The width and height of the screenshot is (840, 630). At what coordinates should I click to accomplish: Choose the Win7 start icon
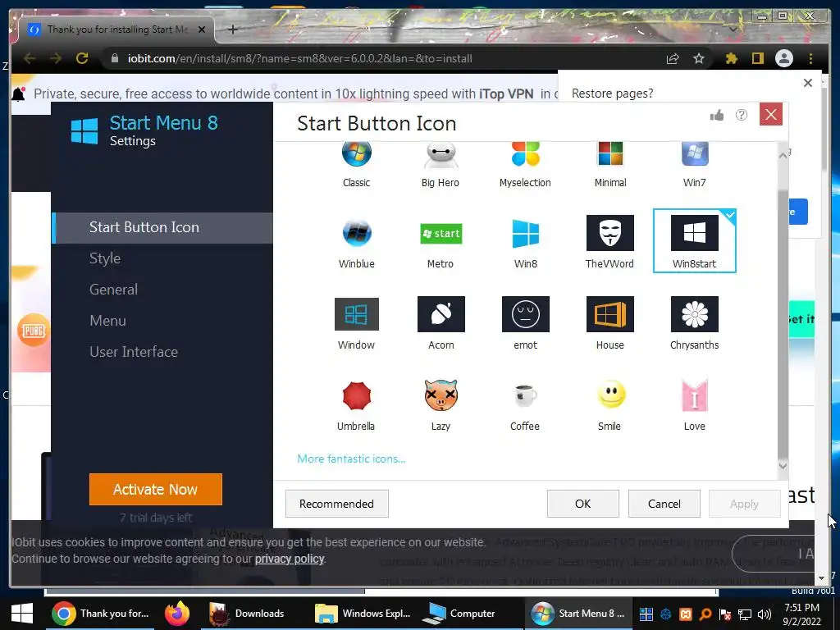[694, 163]
